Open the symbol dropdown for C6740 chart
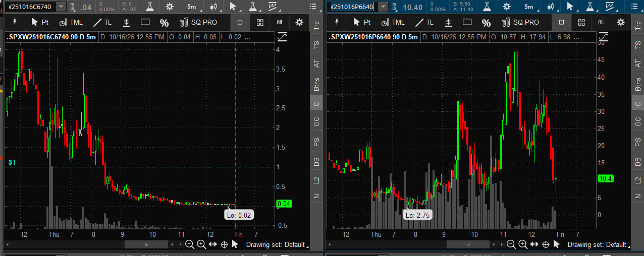Screen dimensions: 644x256 (61, 7)
